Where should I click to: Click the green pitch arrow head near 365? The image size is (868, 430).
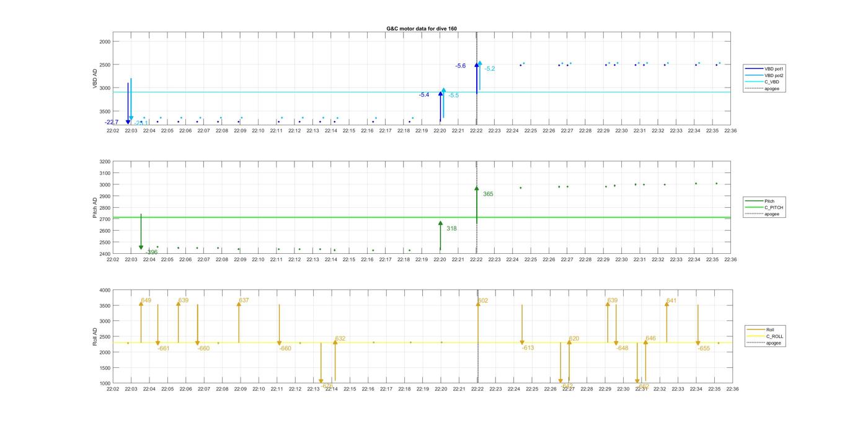coord(477,188)
